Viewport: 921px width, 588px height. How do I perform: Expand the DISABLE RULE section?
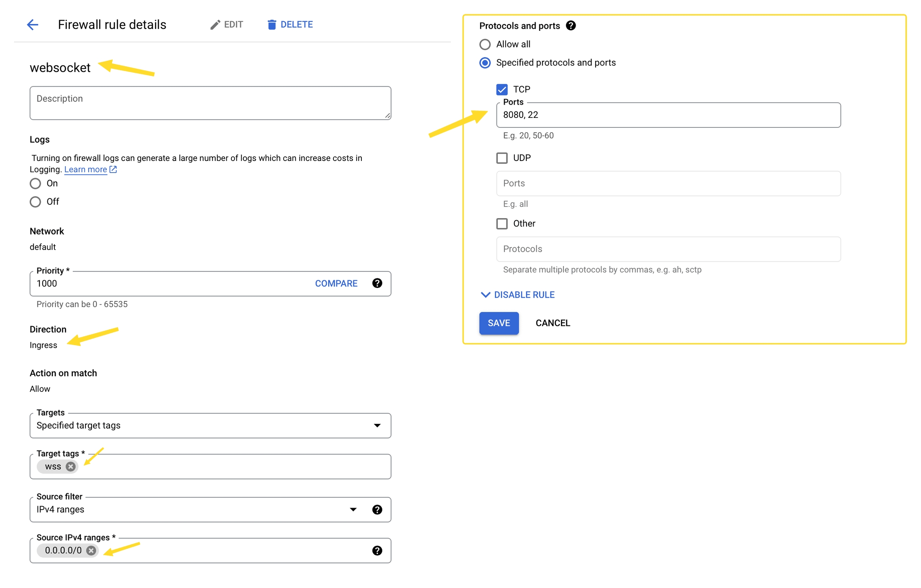(517, 295)
